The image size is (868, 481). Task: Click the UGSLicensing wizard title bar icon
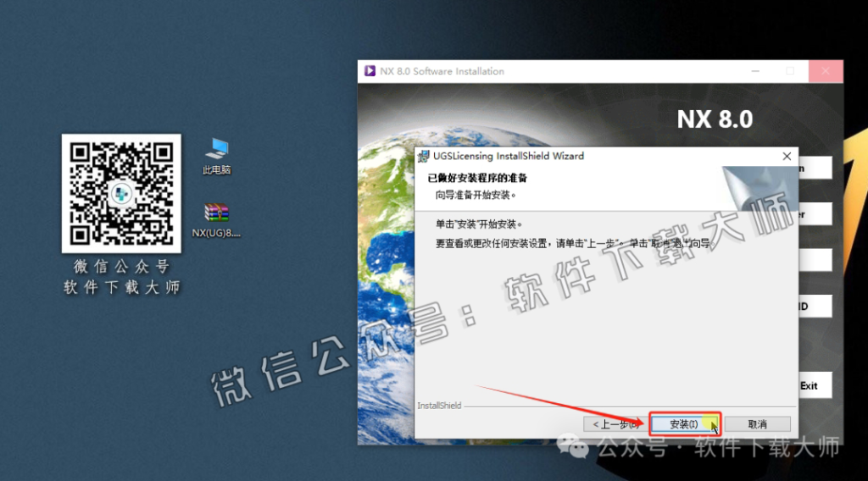click(x=424, y=157)
